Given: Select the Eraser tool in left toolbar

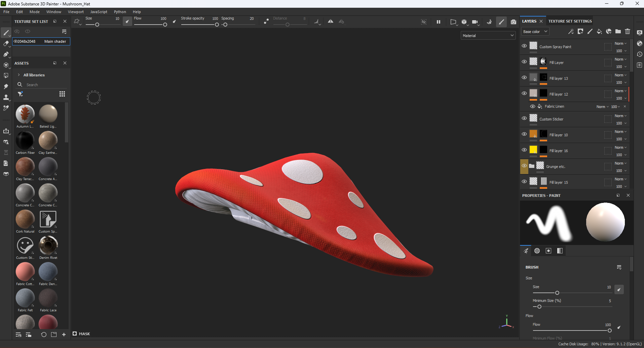Looking at the screenshot, I should coord(6,43).
